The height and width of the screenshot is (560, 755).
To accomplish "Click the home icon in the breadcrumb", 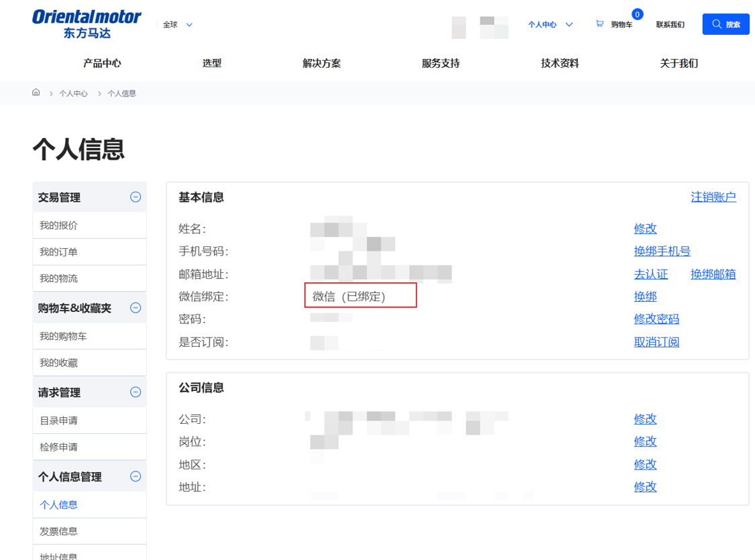I will tap(36, 93).
